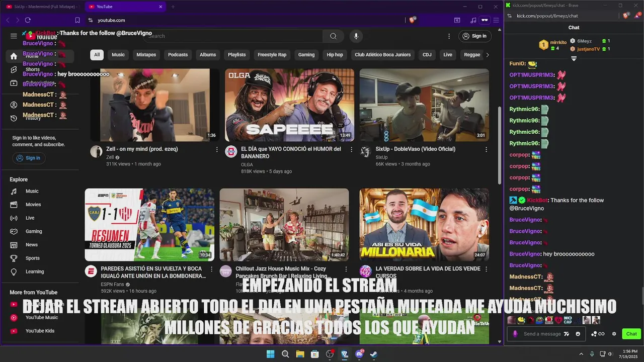The image size is (644, 362).
Task: Click Send a message field in Kick chat
Action: click(542, 334)
